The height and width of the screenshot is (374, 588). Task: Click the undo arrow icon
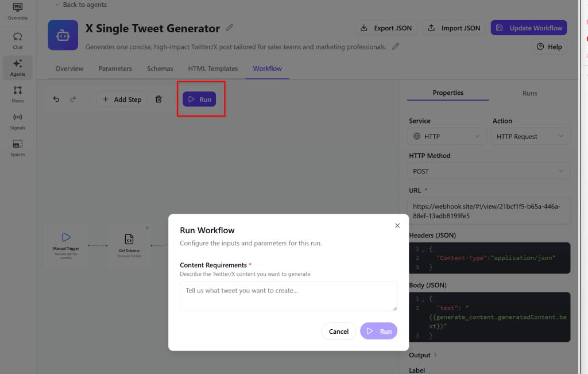pyautogui.click(x=56, y=99)
